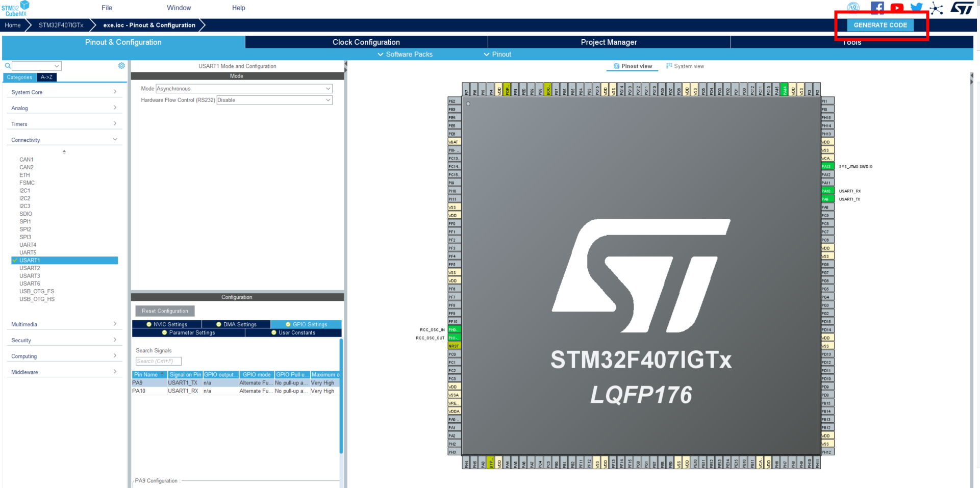Screen dimensions: 980x488
Task: Go to the Home breadcrumb
Action: pos(13,25)
